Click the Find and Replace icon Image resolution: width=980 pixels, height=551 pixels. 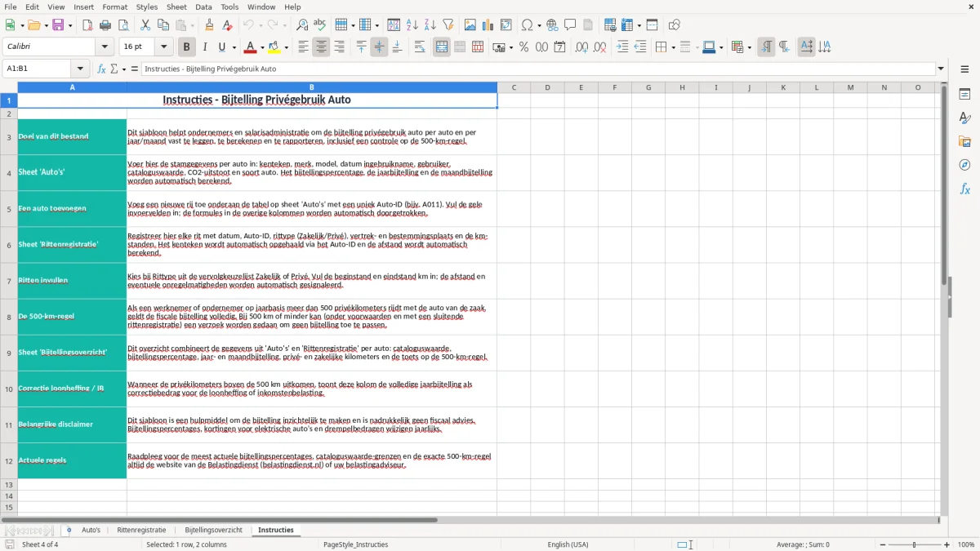(302, 25)
